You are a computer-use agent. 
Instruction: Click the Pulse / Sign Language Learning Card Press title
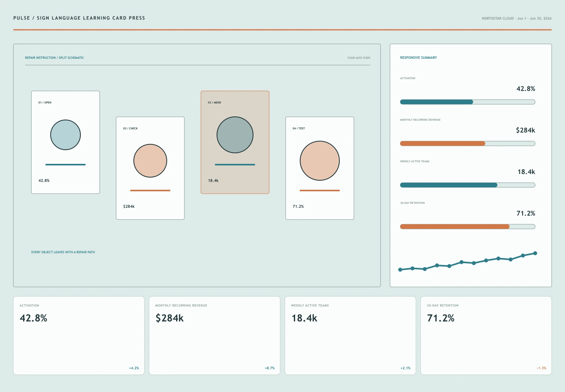79,18
